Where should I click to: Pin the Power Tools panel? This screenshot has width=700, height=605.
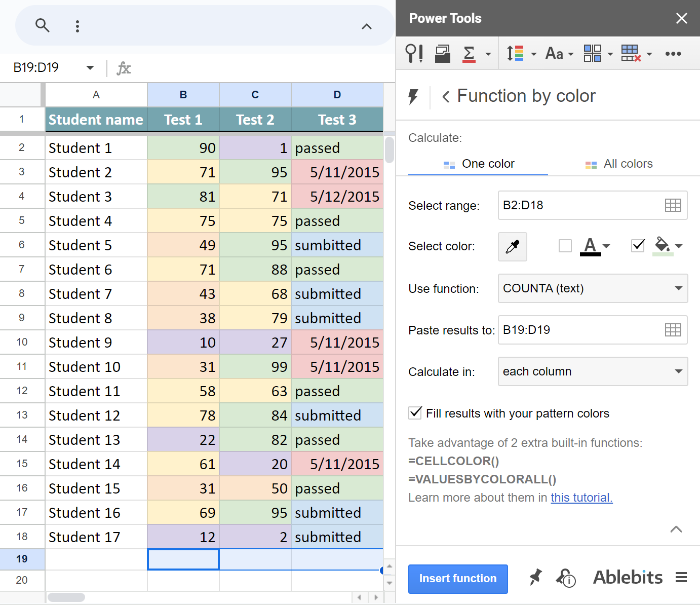pos(535,578)
